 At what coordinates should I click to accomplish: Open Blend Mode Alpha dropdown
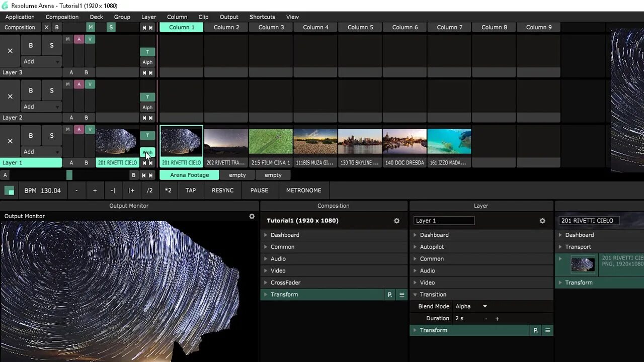tap(471, 307)
